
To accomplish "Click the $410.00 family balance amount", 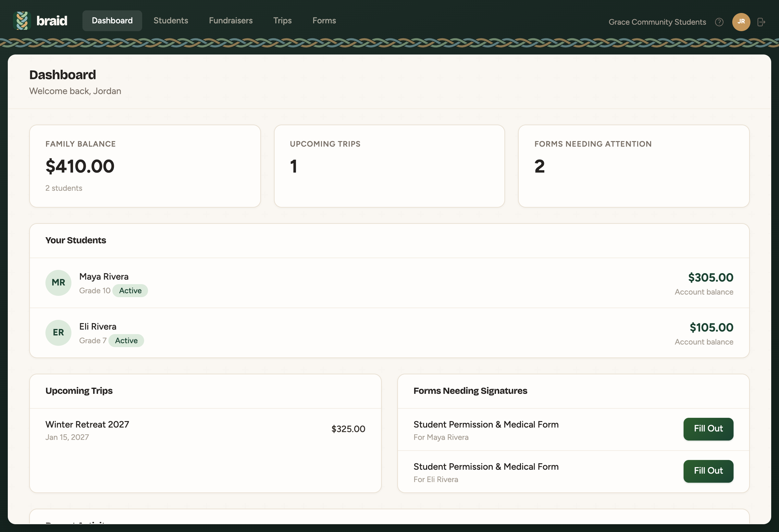I will (80, 166).
